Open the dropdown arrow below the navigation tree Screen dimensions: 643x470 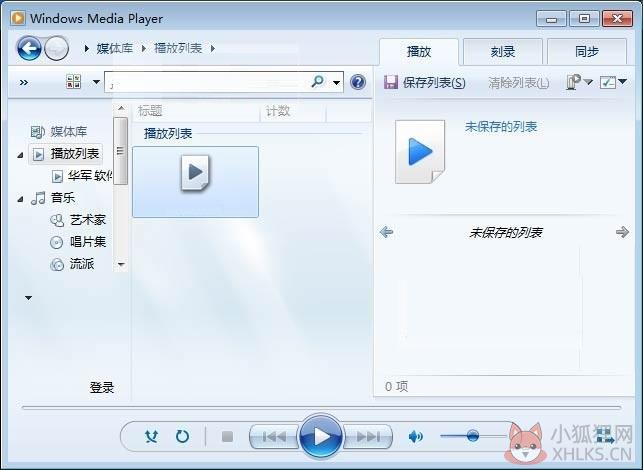[x=28, y=298]
